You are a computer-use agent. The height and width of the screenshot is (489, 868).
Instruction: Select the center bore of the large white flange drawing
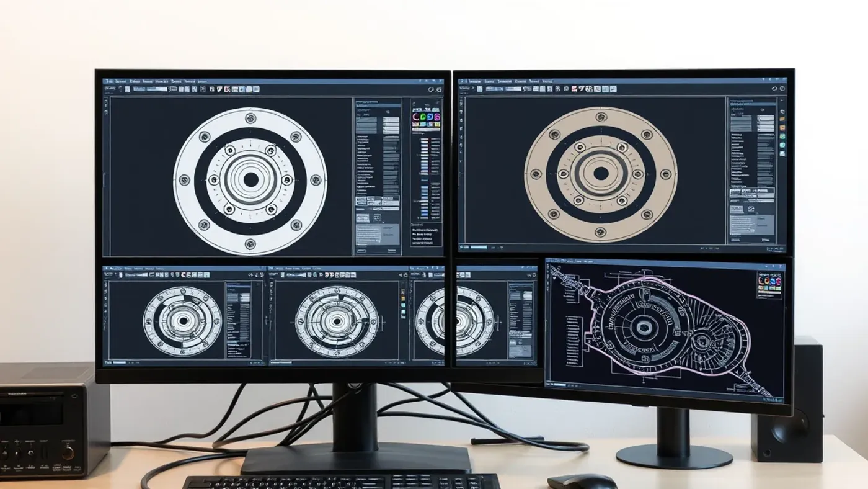tap(250, 179)
